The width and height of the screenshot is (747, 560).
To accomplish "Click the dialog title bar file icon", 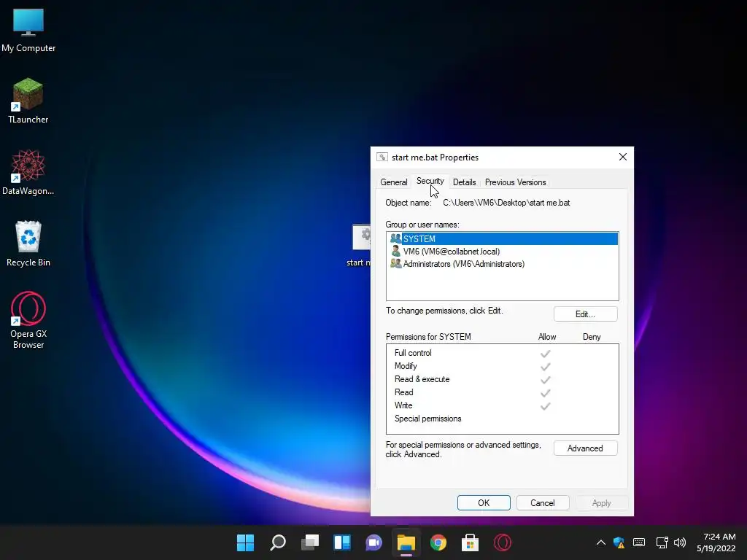I will 382,157.
